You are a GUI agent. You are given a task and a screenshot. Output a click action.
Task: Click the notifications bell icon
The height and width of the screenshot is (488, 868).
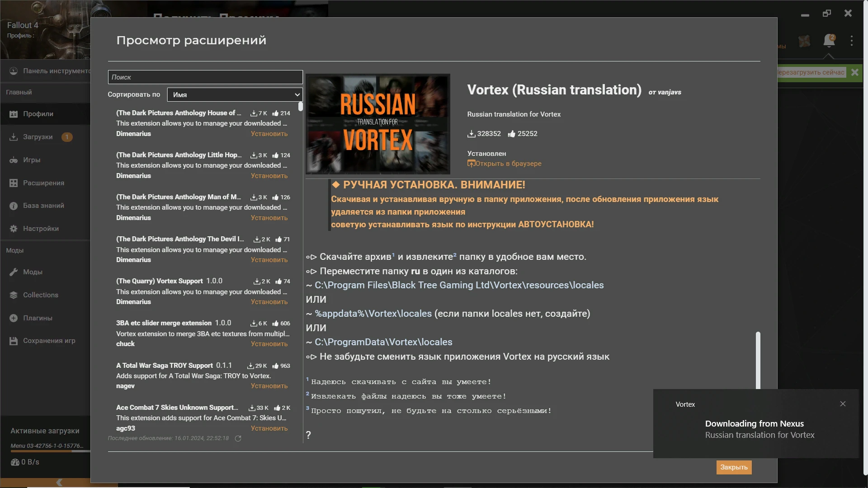point(829,41)
